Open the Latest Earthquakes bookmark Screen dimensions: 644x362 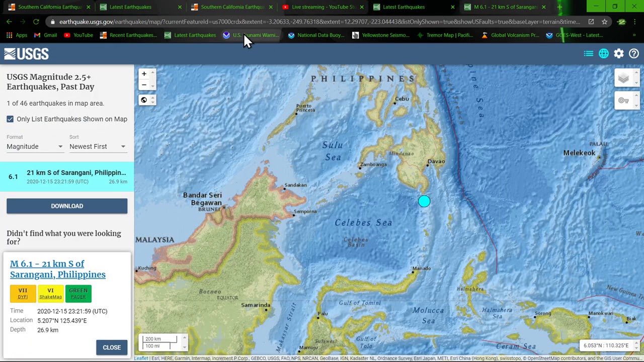(190, 35)
